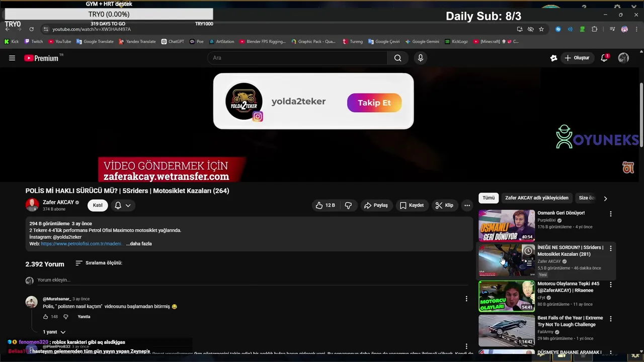This screenshot has width=644, height=362.
Task: Expand description with daha fazla
Action: (x=139, y=244)
